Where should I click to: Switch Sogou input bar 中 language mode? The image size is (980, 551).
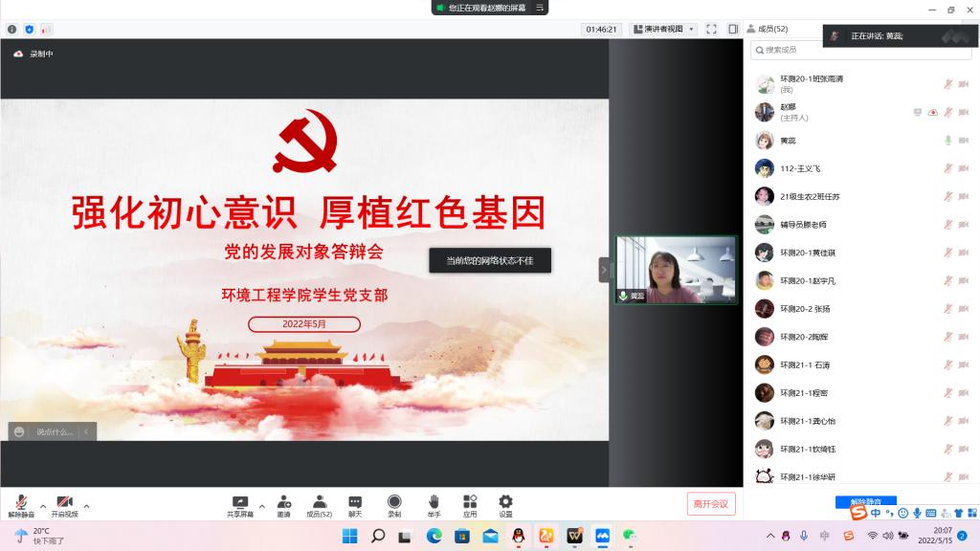pyautogui.click(x=876, y=513)
